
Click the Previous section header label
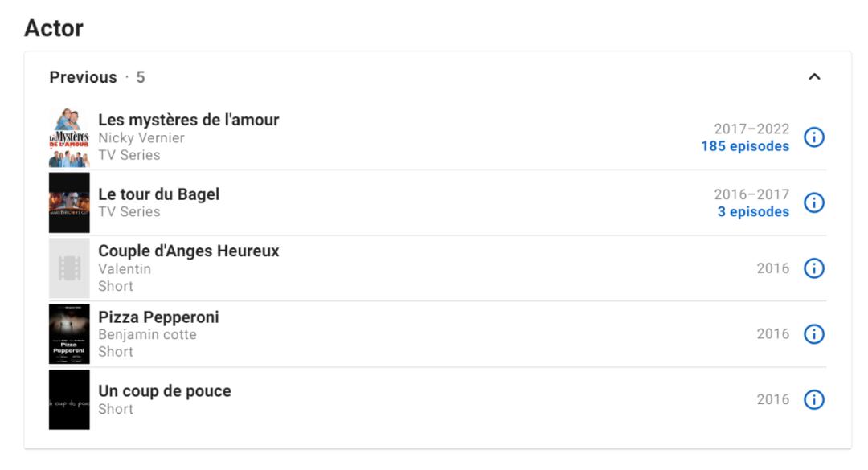pyautogui.click(x=83, y=77)
